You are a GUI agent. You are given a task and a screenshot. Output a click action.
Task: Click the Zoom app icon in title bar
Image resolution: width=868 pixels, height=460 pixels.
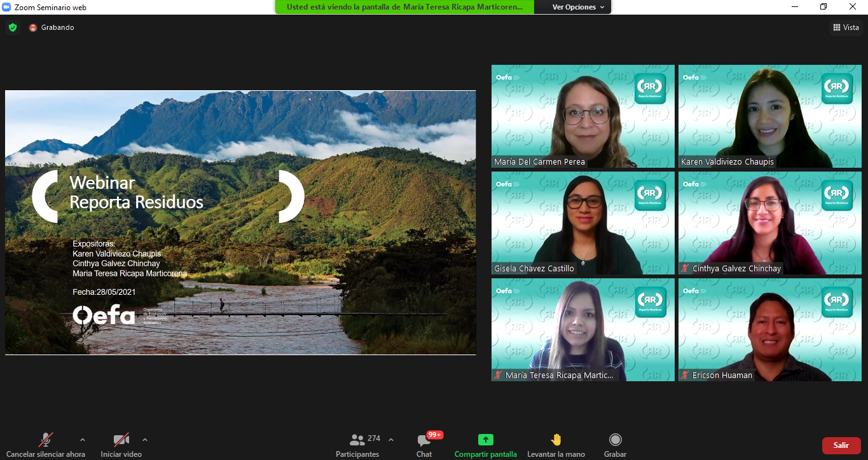point(7,7)
